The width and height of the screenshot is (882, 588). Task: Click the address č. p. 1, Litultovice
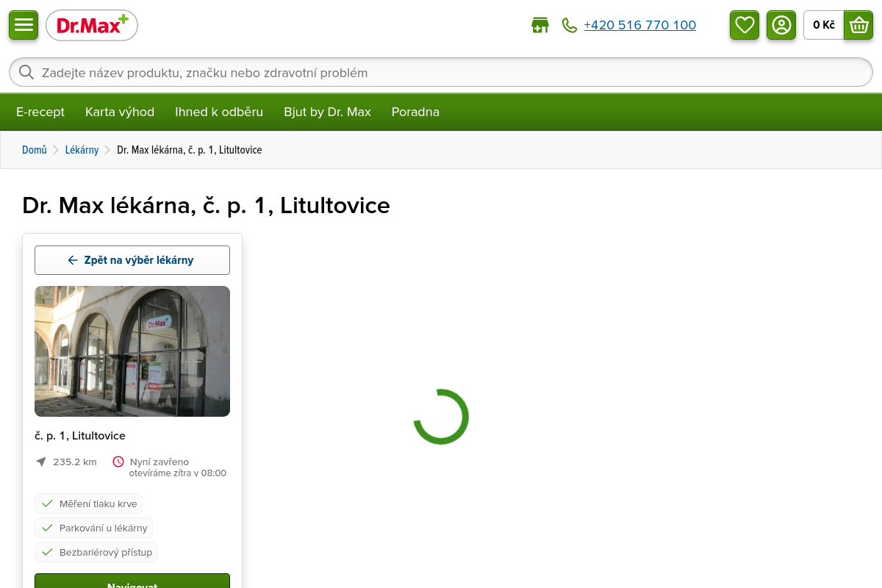pyautogui.click(x=80, y=436)
